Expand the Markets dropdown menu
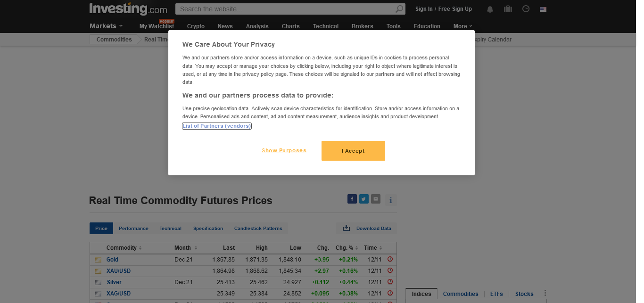 [106, 26]
